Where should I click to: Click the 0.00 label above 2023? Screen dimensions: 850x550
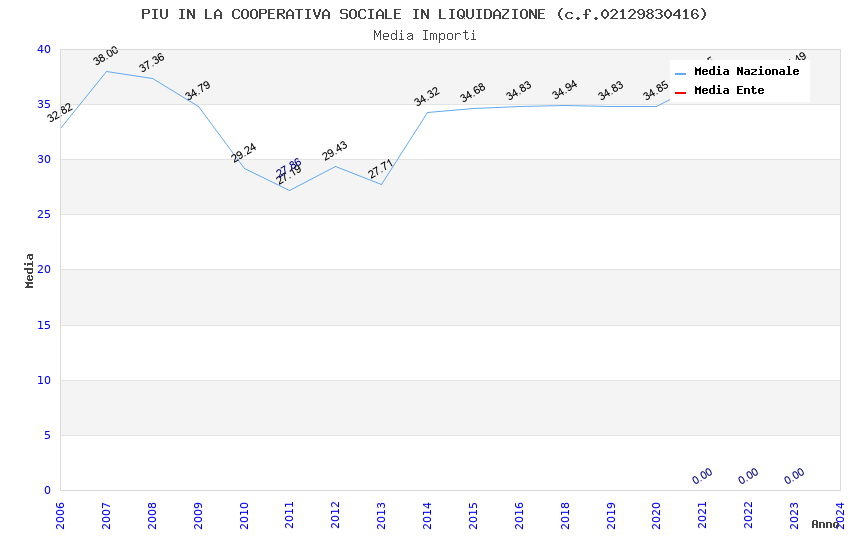click(794, 476)
